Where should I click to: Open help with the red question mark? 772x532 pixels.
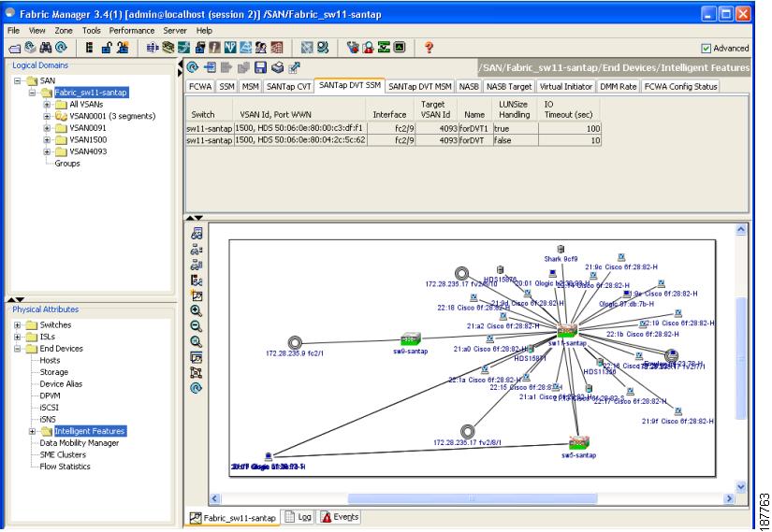(x=428, y=48)
